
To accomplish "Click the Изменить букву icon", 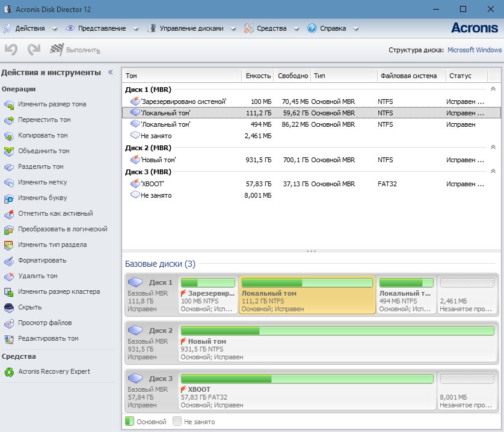I will click(9, 198).
